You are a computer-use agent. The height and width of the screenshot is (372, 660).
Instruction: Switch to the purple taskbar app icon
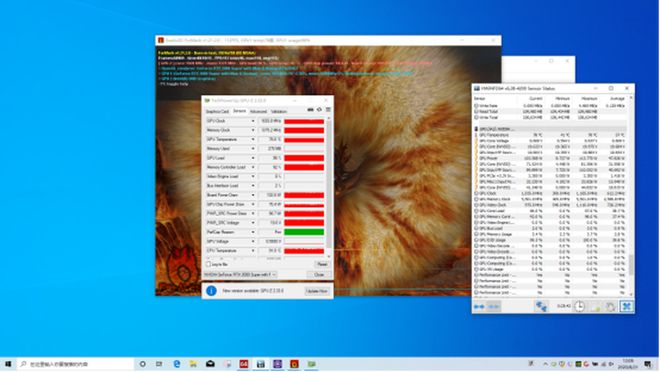(277, 364)
